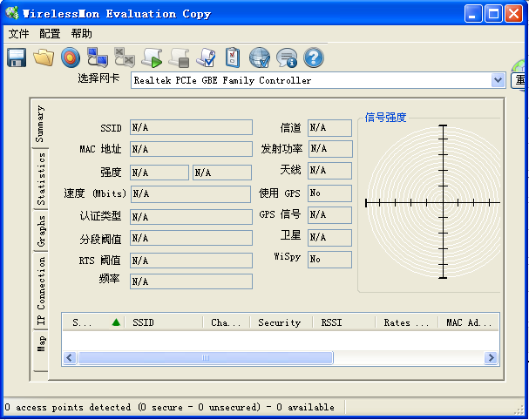Viewport: 529px width, 420px height.
Task: Click status bar access points detected text
Action: pyautogui.click(x=170, y=408)
